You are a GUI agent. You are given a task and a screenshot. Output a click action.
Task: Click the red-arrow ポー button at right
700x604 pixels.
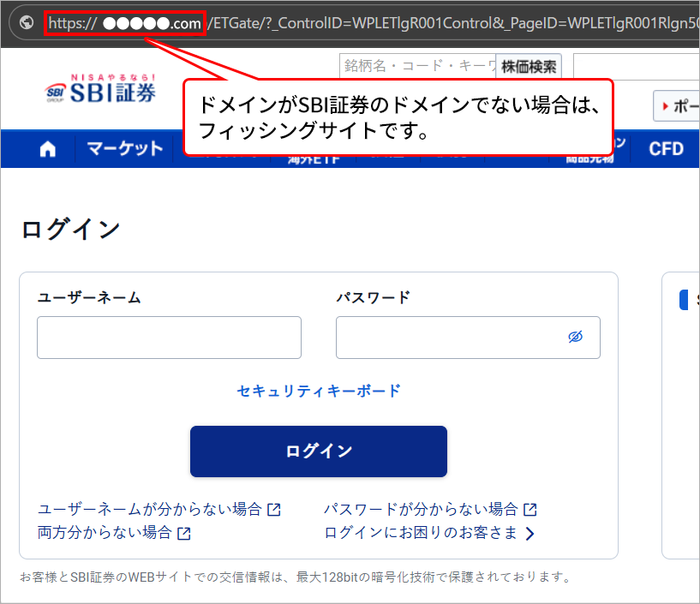[676, 106]
